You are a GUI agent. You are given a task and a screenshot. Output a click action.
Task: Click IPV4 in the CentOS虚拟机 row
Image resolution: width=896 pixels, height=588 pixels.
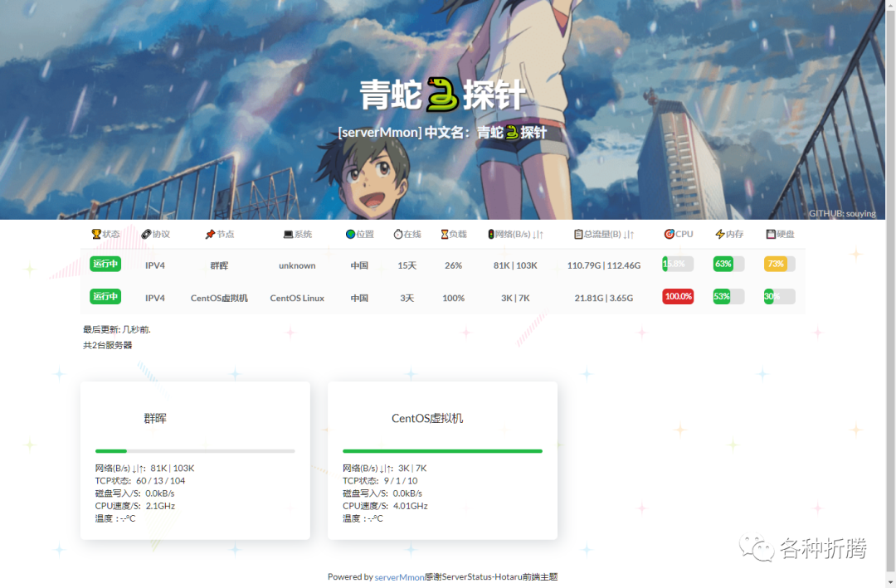(x=155, y=299)
